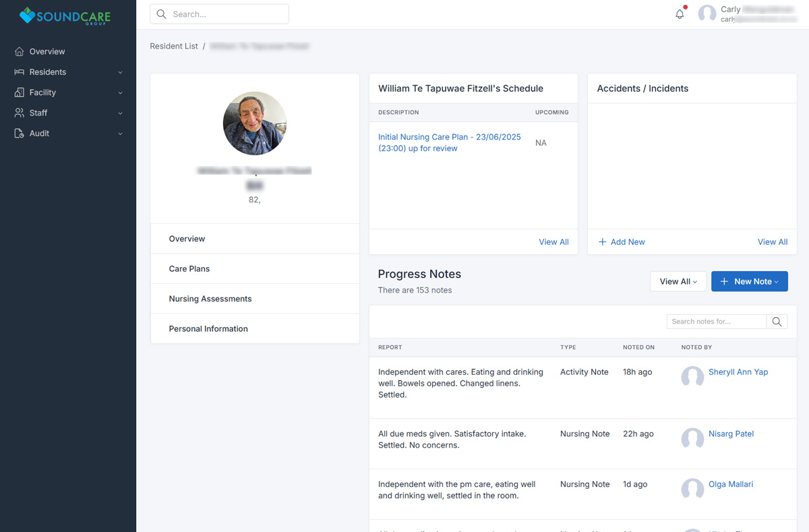Click the resident's profile photo

click(255, 123)
